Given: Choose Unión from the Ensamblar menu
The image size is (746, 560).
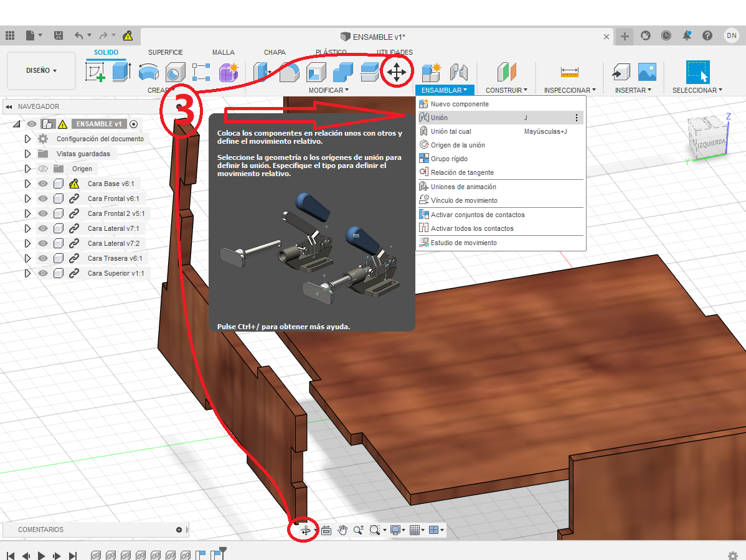Looking at the screenshot, I should [x=501, y=118].
